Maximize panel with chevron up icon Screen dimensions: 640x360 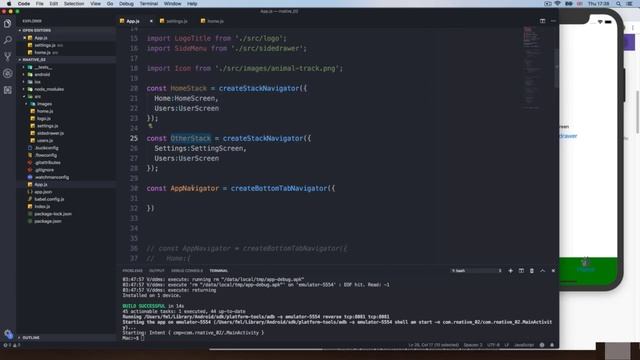pyautogui.click(x=542, y=271)
